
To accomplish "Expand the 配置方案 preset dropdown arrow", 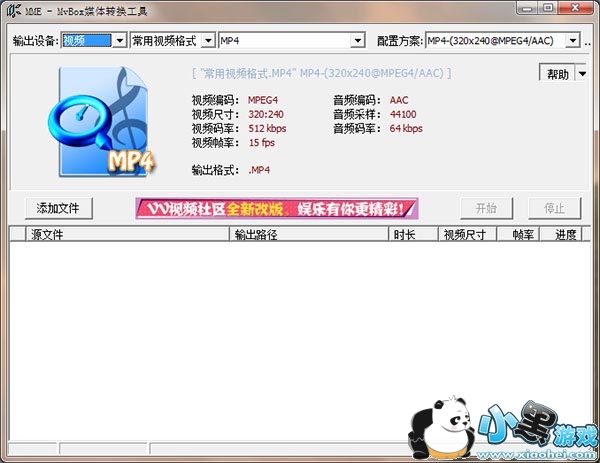I will click(x=573, y=41).
